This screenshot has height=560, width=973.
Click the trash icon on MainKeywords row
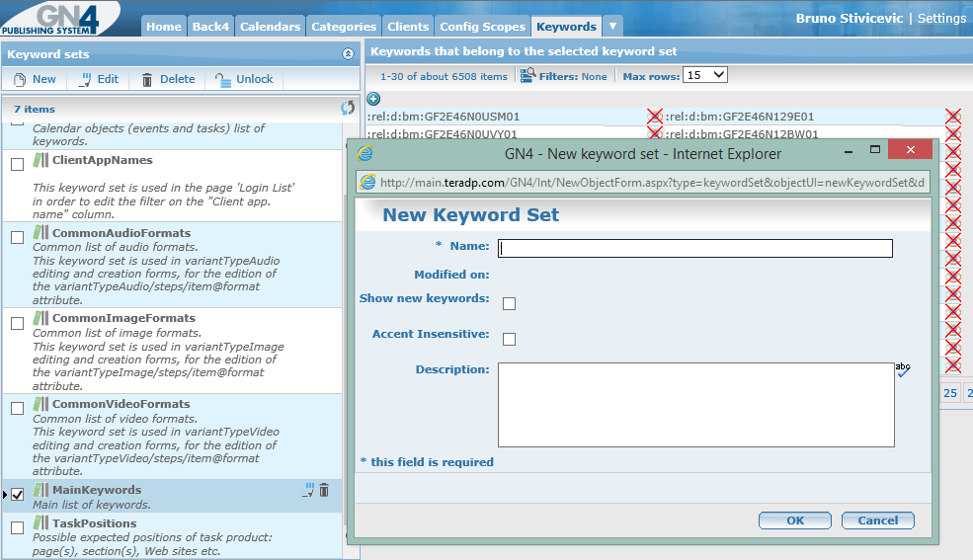[324, 490]
